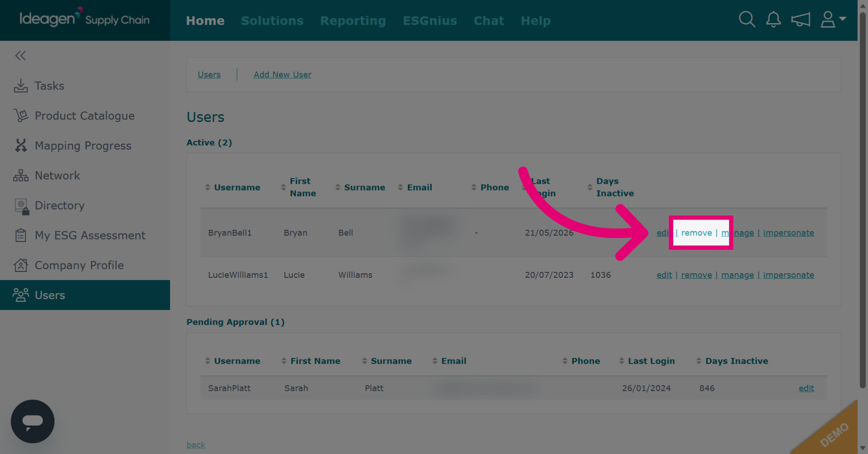Click the Tasks icon in sidebar
Viewport: 868px width, 454px height.
pos(20,86)
